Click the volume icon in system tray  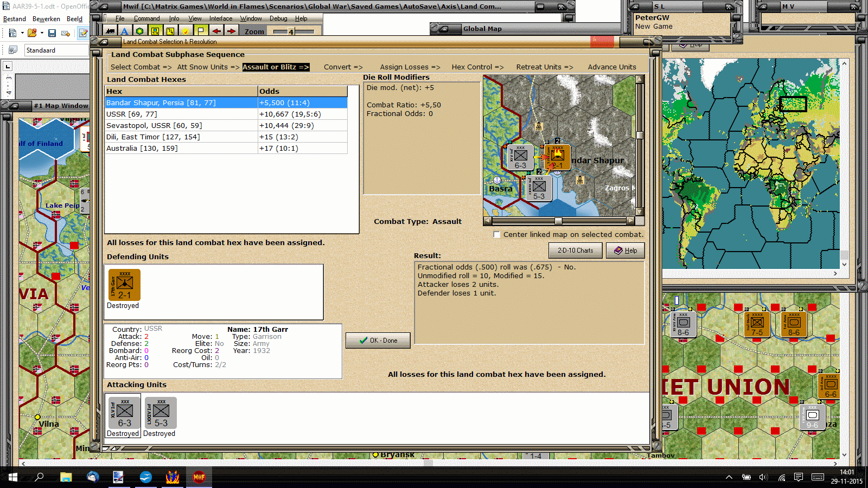[x=763, y=477]
